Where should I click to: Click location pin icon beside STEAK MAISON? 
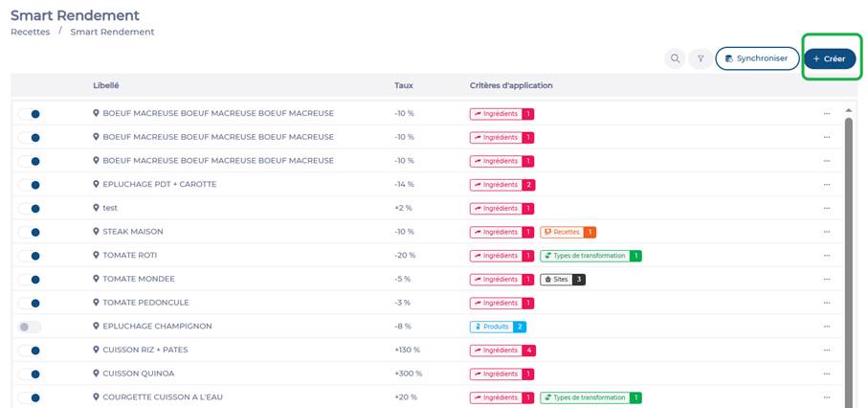pos(97,232)
